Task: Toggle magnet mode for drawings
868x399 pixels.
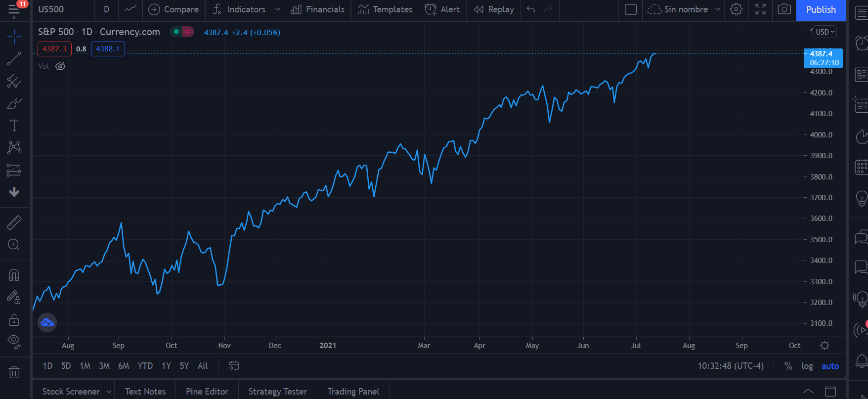Action: 14,275
